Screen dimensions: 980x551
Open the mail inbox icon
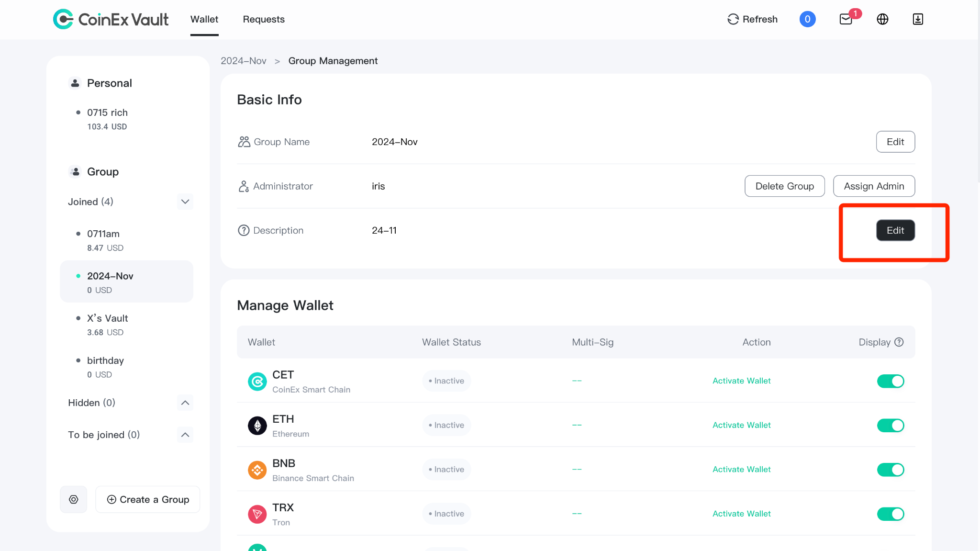[x=846, y=19]
